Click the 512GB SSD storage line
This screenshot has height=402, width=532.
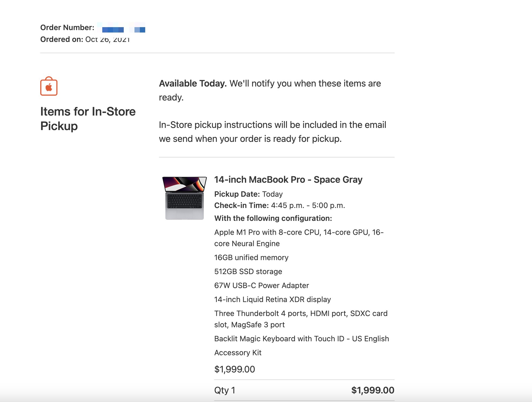tap(248, 271)
